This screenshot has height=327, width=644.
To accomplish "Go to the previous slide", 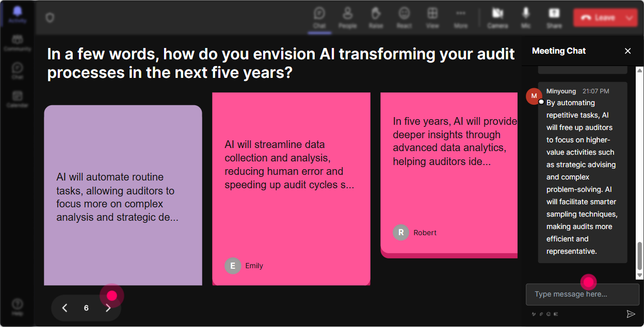I will [x=65, y=308].
